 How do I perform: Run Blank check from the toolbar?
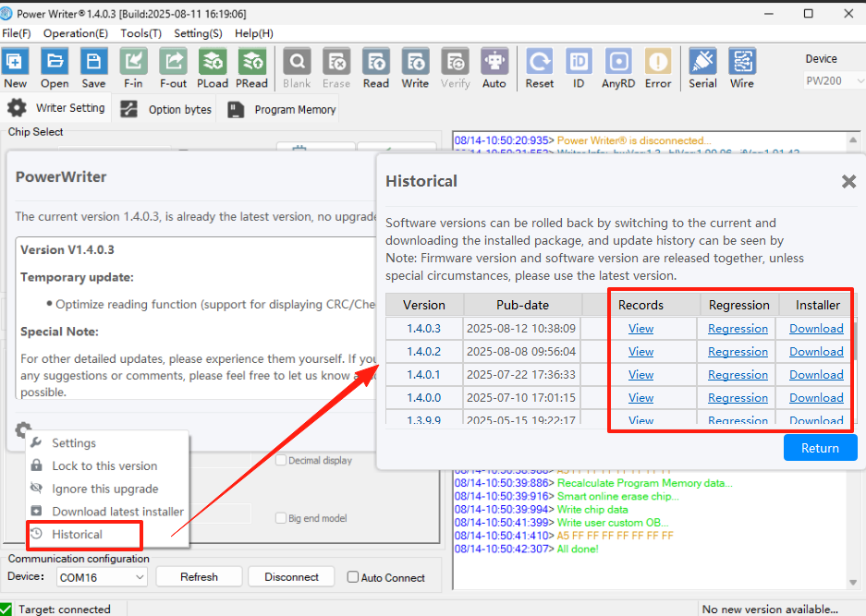tap(297, 68)
